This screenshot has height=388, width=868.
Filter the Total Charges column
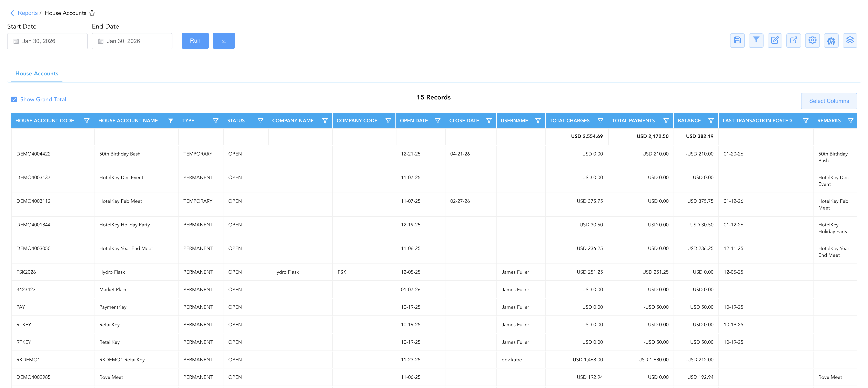[600, 121]
